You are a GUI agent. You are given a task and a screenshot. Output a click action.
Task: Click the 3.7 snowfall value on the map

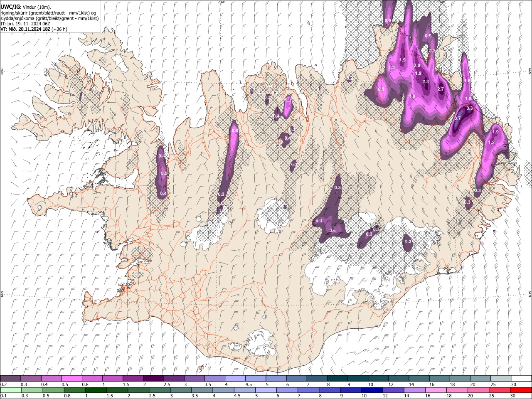458,118
